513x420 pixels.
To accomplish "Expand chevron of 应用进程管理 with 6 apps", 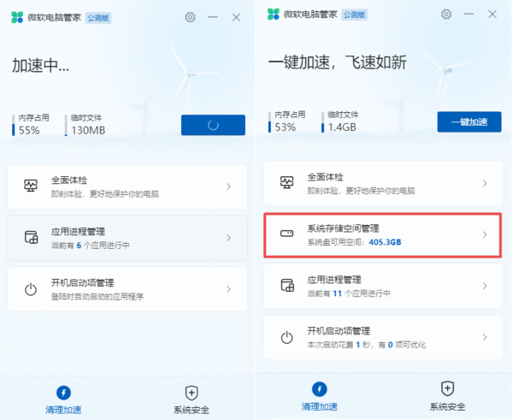I will [x=228, y=238].
